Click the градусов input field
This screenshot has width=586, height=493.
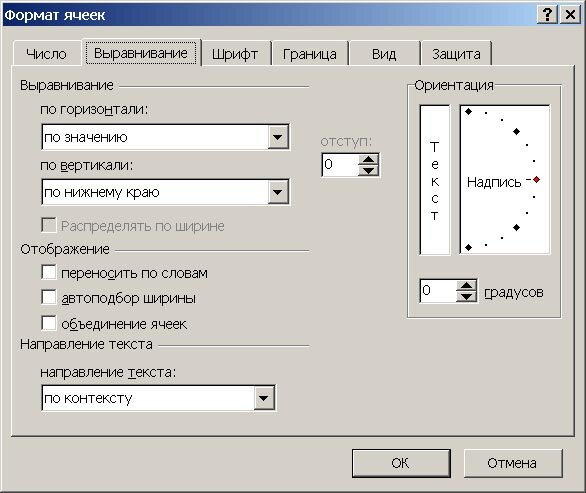click(438, 291)
